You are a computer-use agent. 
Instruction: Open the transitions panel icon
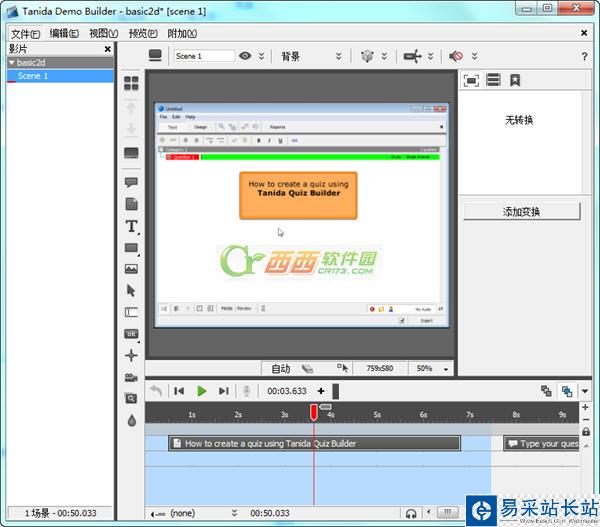[x=471, y=80]
